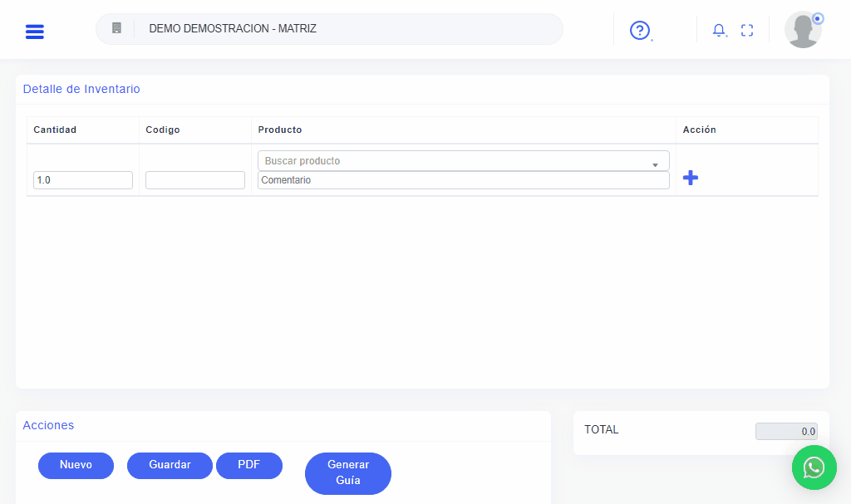Open the hamburger navigation menu
Viewport: 851px width, 504px height.
35,32
